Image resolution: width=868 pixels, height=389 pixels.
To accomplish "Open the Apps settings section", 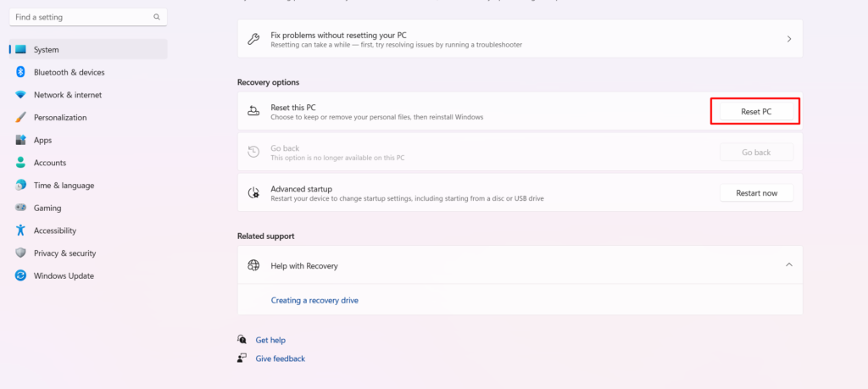I will (x=42, y=140).
